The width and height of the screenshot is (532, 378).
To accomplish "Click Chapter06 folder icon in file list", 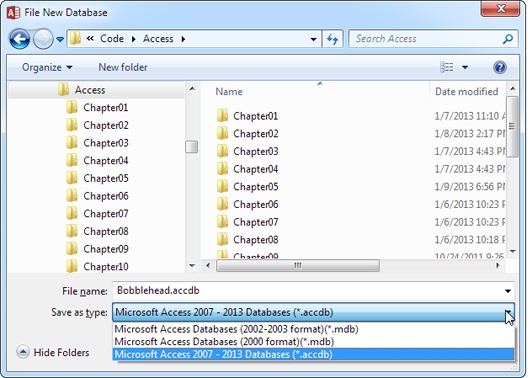I will (223, 204).
